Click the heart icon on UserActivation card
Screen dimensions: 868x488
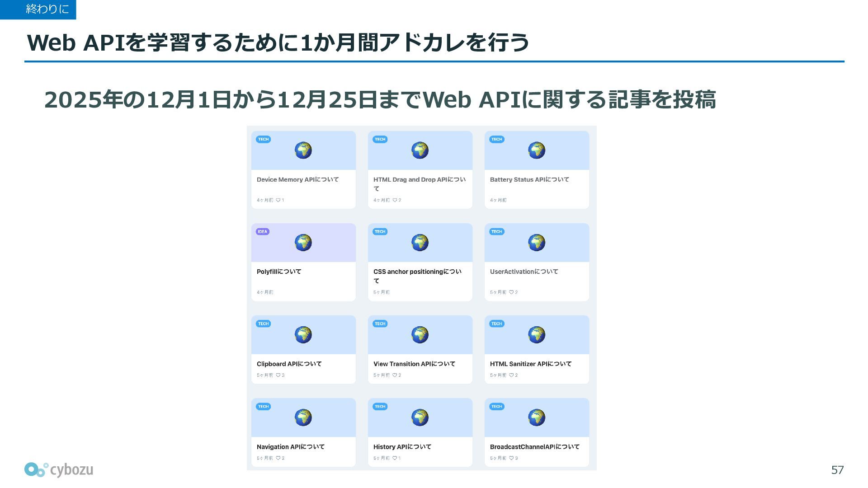[x=511, y=292]
